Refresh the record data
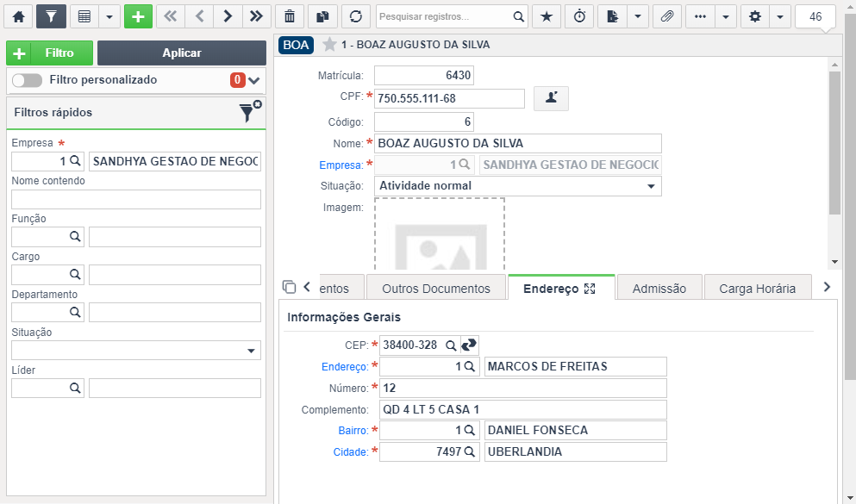This screenshot has width=856, height=504. click(x=356, y=17)
